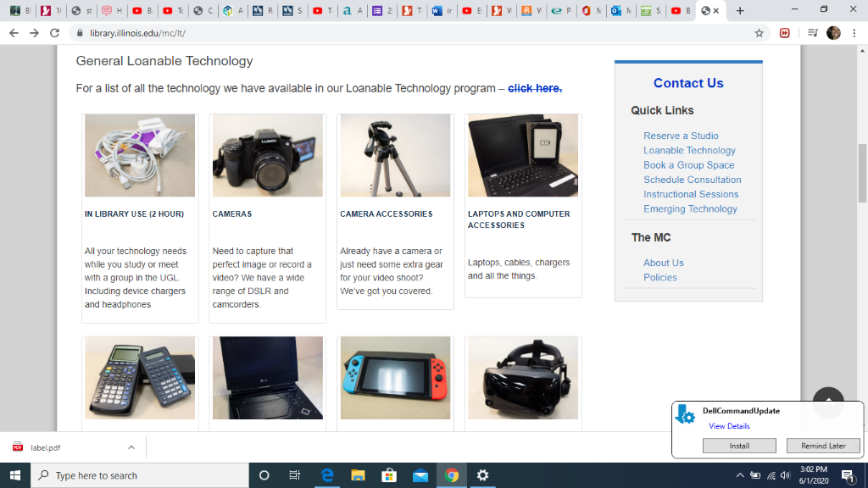Open the Camera Accessories tripod photo

coord(395,156)
